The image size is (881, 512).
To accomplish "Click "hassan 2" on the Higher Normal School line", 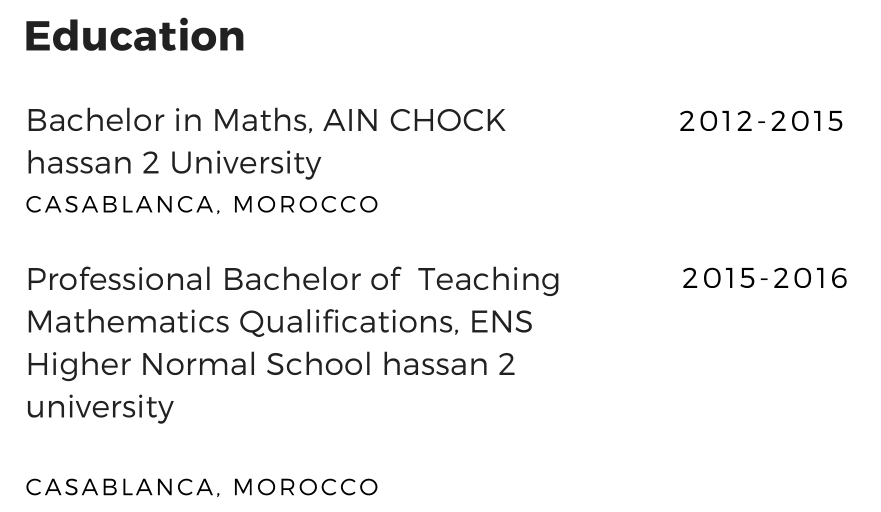I will coord(449,364).
